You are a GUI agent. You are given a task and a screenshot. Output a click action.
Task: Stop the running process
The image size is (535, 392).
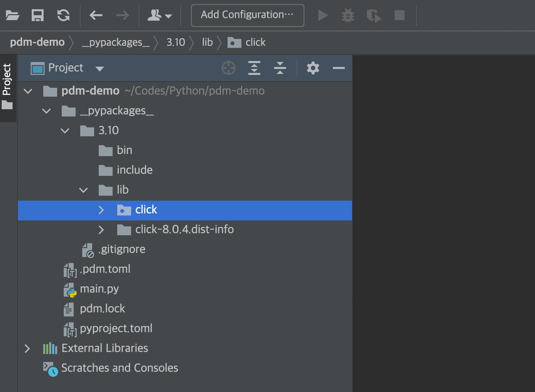point(400,15)
